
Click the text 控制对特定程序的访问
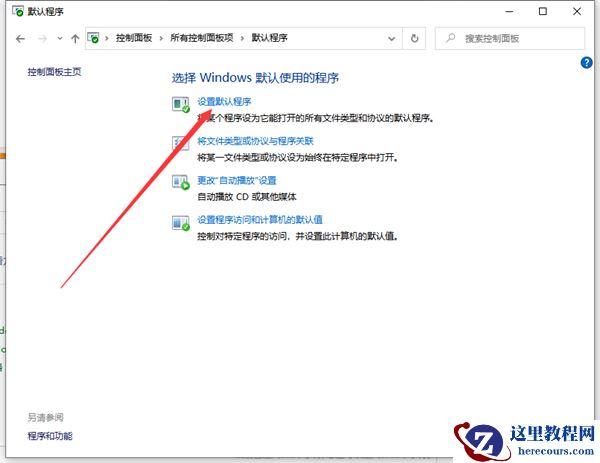point(242,236)
